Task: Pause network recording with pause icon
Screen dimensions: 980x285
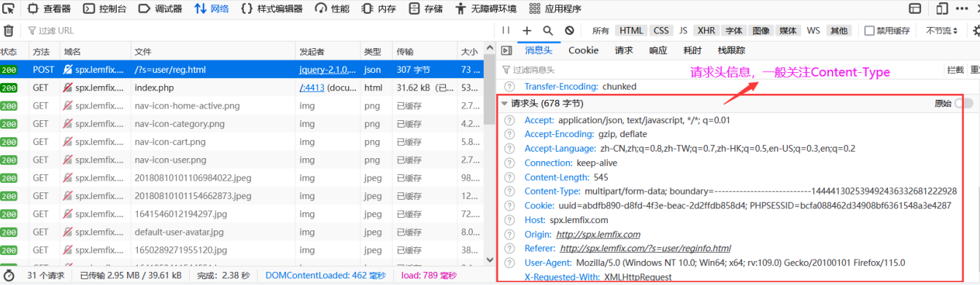Action: pos(506,31)
